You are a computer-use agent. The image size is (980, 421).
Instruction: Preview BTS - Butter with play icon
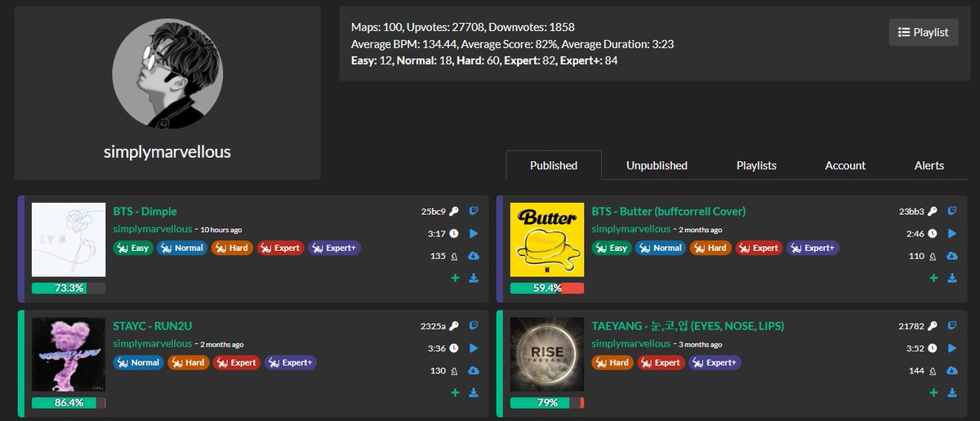(952, 233)
